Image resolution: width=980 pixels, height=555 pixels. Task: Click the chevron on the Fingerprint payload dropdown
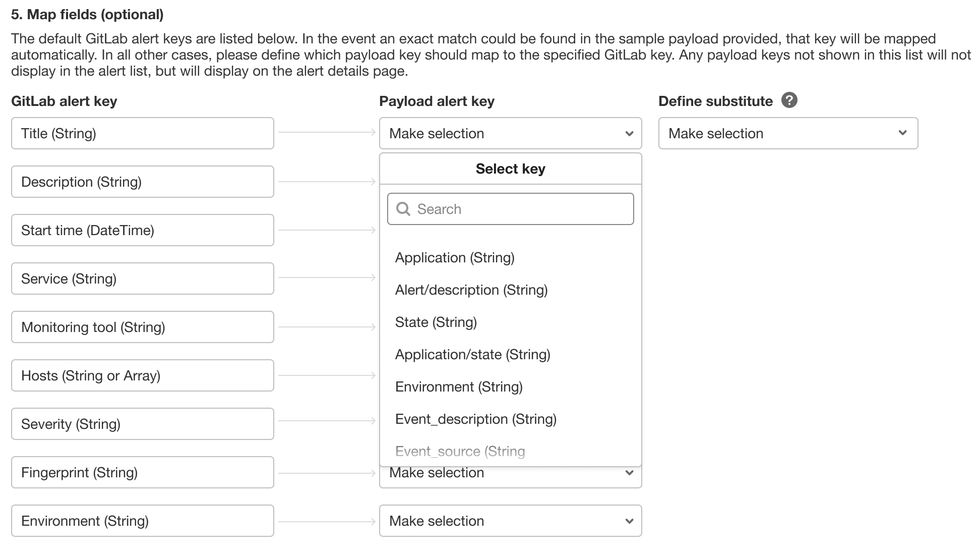629,473
